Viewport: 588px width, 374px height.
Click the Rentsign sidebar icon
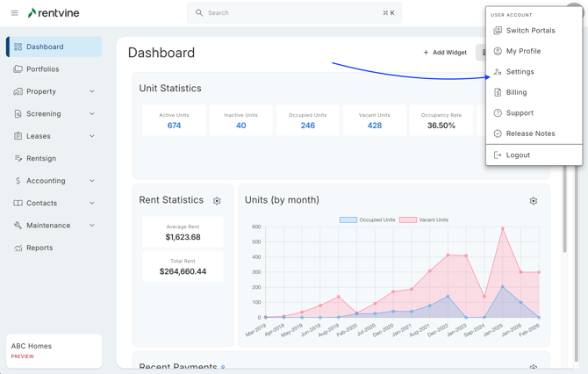(18, 159)
